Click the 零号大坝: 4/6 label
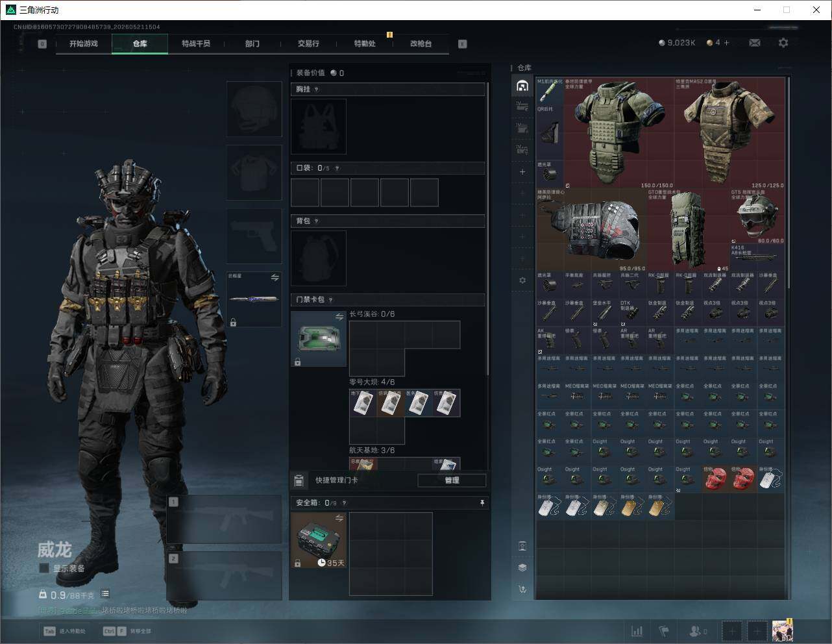832x644 pixels. (x=372, y=382)
